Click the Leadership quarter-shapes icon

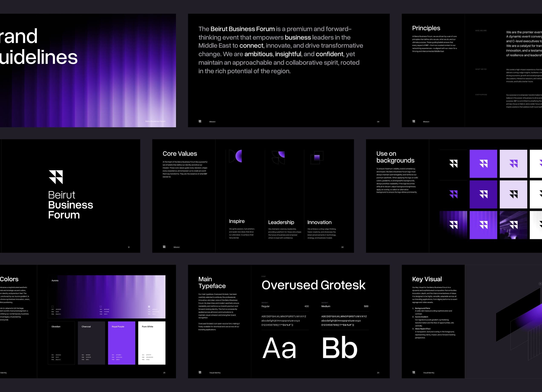[x=278, y=157]
